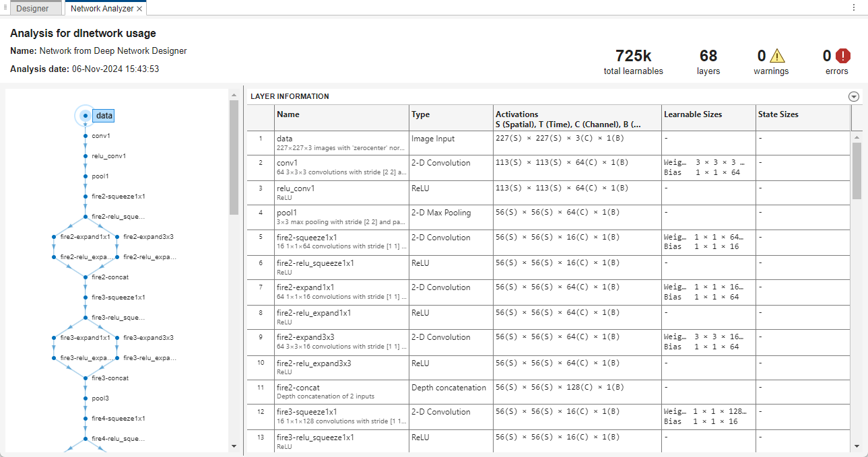Click the Name column header
Viewport: 868px width, 457px height.
coord(341,117)
